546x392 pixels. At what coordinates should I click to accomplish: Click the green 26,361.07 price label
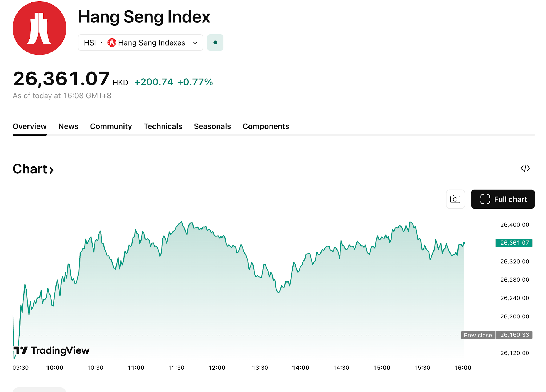click(x=514, y=243)
